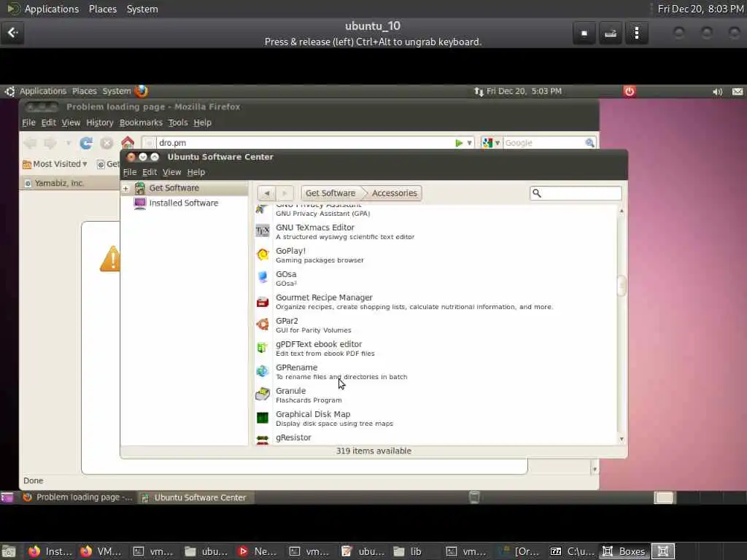The width and height of the screenshot is (747, 560).
Task: Select the GNU Privacy Assistant (GPA) entry
Action: (436, 211)
